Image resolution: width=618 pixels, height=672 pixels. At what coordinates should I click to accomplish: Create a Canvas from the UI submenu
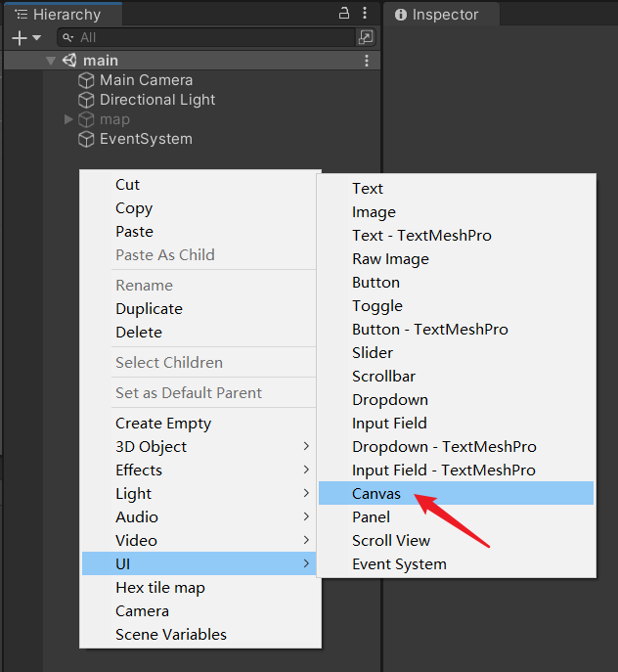click(x=456, y=493)
